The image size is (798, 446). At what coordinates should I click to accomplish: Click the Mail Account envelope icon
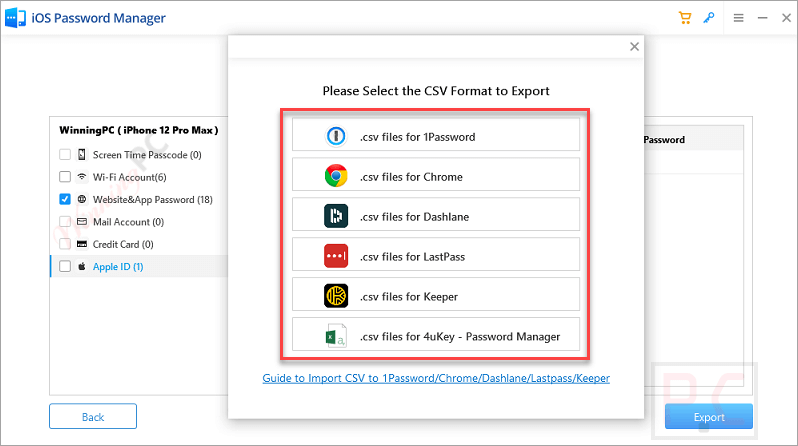coord(81,221)
